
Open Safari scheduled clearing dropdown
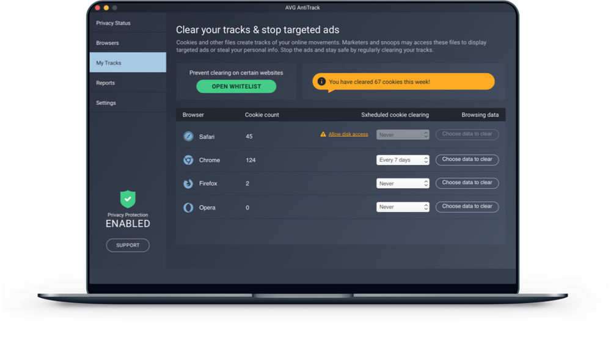point(403,135)
